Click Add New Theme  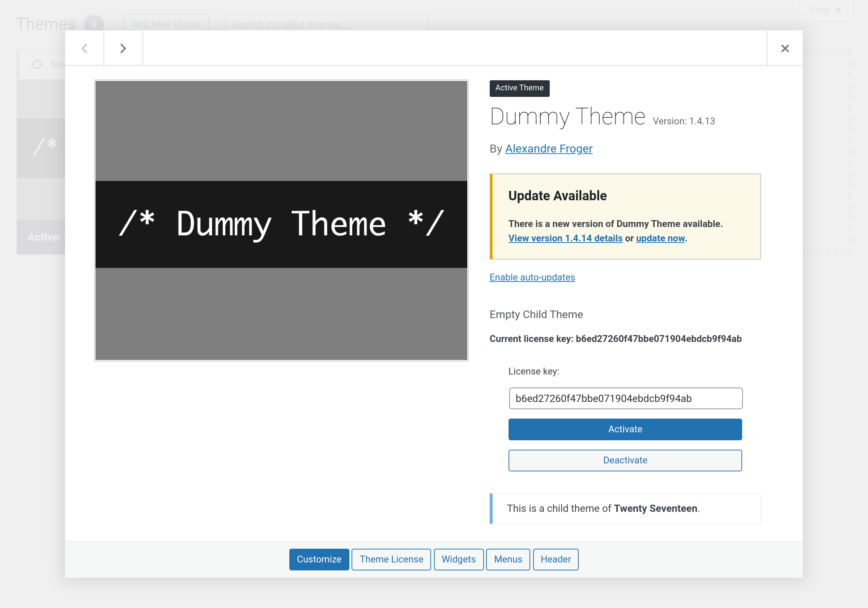point(166,24)
